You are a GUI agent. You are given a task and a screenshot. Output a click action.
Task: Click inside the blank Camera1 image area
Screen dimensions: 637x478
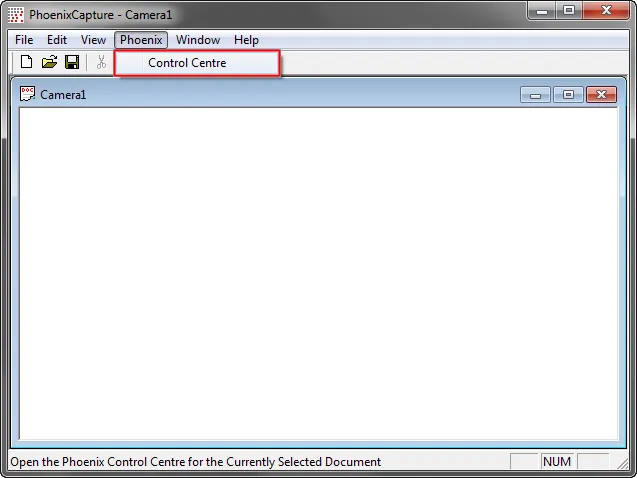click(318, 273)
